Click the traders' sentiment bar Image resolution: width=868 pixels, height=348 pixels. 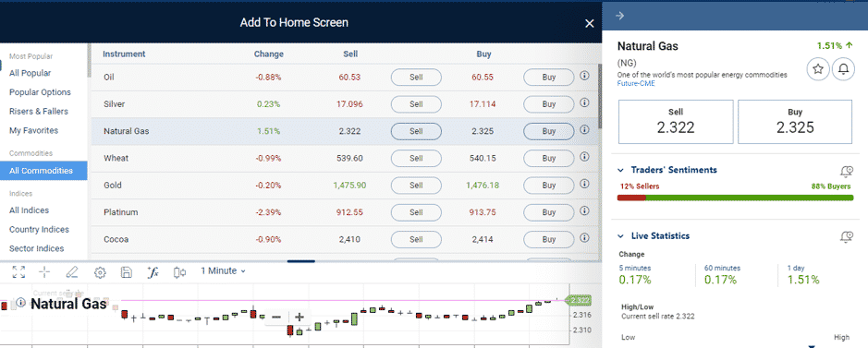pos(735,198)
